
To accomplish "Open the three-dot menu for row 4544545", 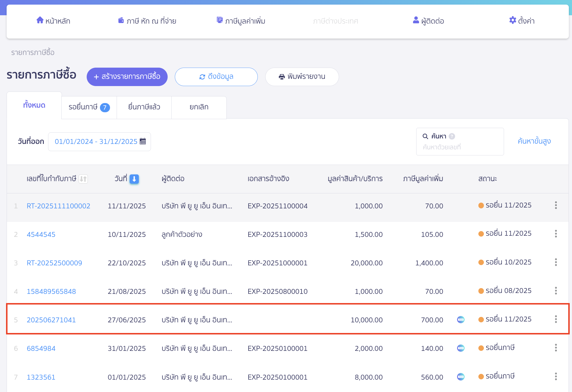I will pos(556,234).
